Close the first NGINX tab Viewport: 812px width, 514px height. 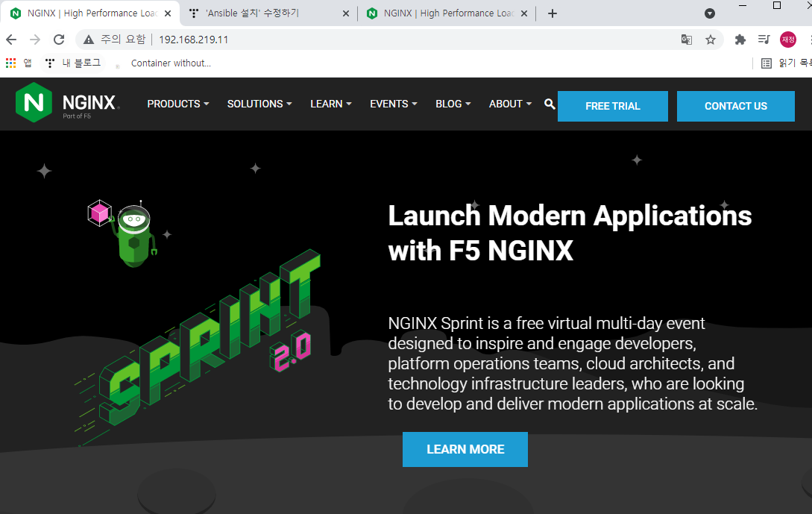click(x=168, y=13)
